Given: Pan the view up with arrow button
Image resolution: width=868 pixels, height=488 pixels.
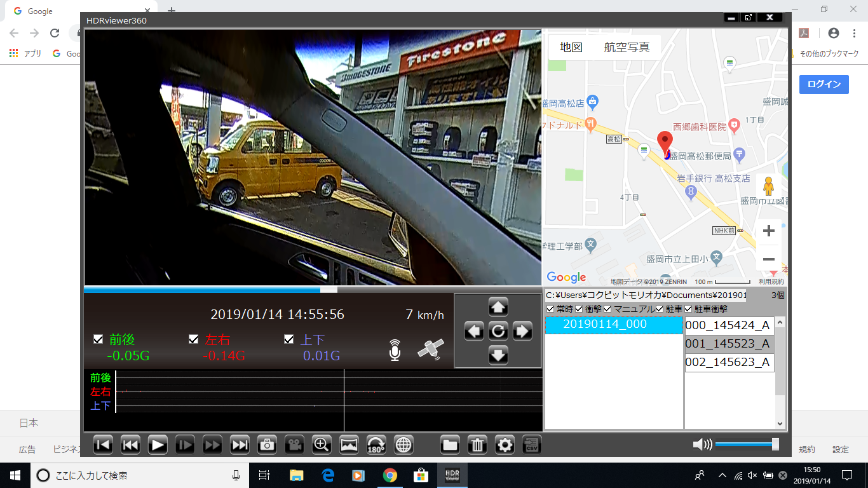Looking at the screenshot, I should tap(498, 307).
